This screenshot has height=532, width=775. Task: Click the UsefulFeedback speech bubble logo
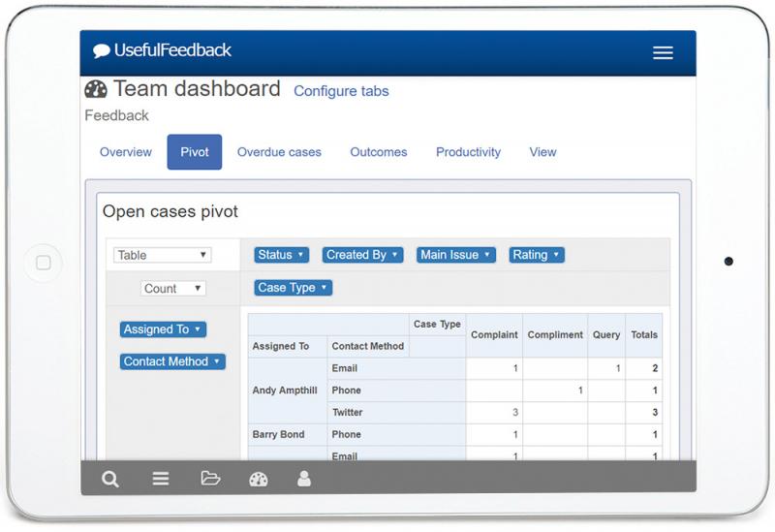pos(102,51)
